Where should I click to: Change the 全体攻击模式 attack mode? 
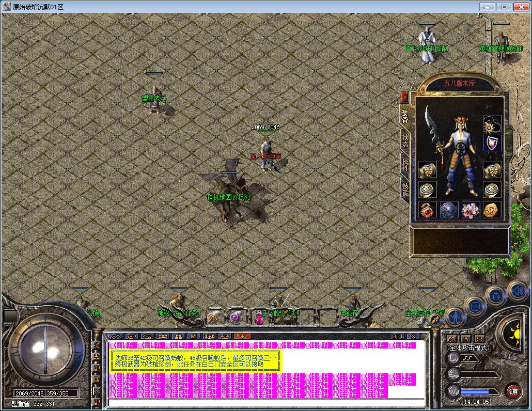(x=468, y=347)
